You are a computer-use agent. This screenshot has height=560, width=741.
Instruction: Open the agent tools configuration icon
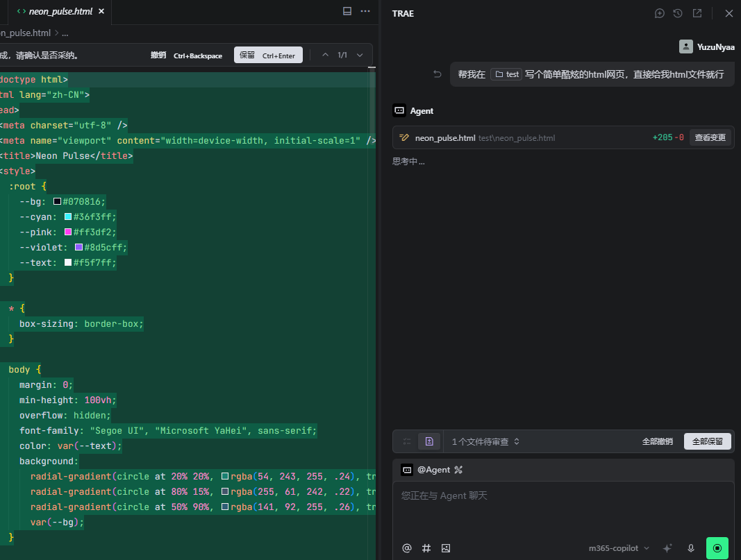[458, 470]
